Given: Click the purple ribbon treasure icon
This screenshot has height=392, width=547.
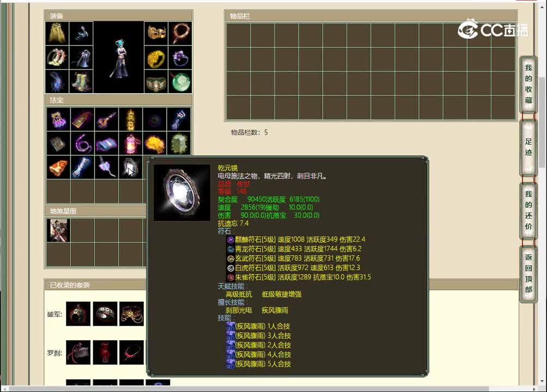Looking at the screenshot, I should point(106,167).
